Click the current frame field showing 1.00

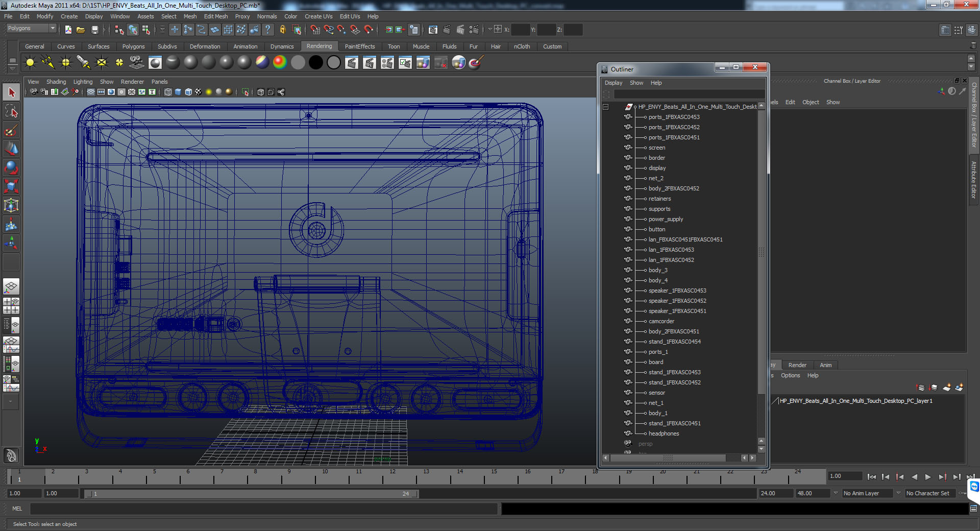coord(845,476)
